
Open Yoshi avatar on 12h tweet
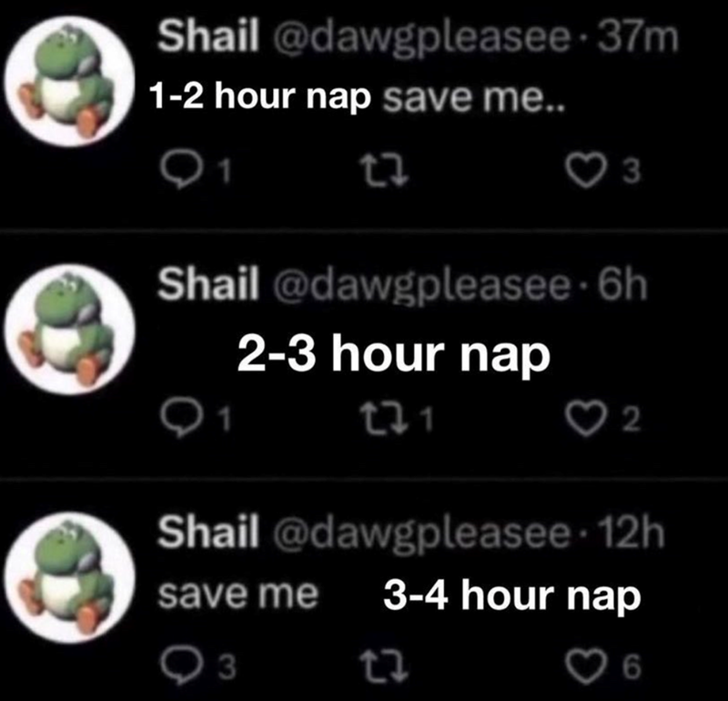(x=70, y=577)
